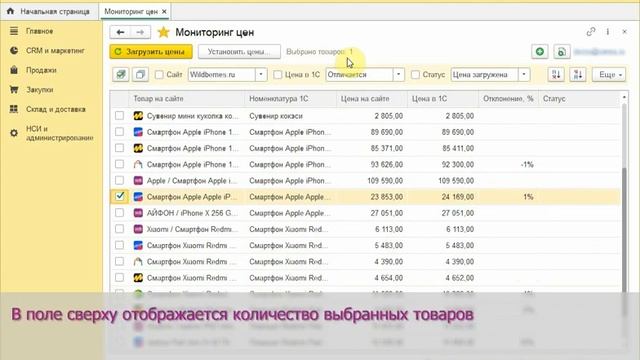Open the vertical dots form menu
Image resolution: width=640 pixels, height=360 pixels.
[608, 32]
